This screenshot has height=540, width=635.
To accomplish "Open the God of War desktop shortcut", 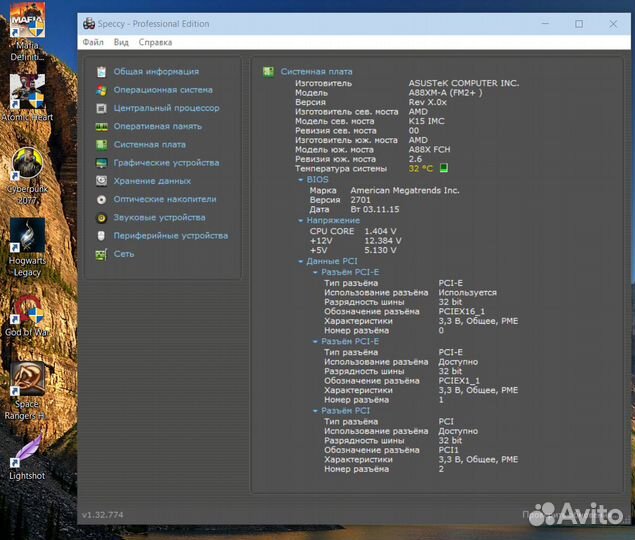I will click(28, 316).
